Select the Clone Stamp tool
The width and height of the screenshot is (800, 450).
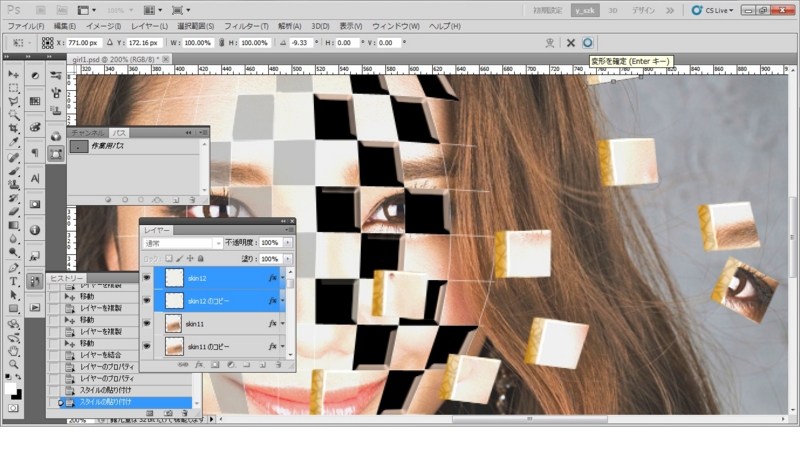13,184
